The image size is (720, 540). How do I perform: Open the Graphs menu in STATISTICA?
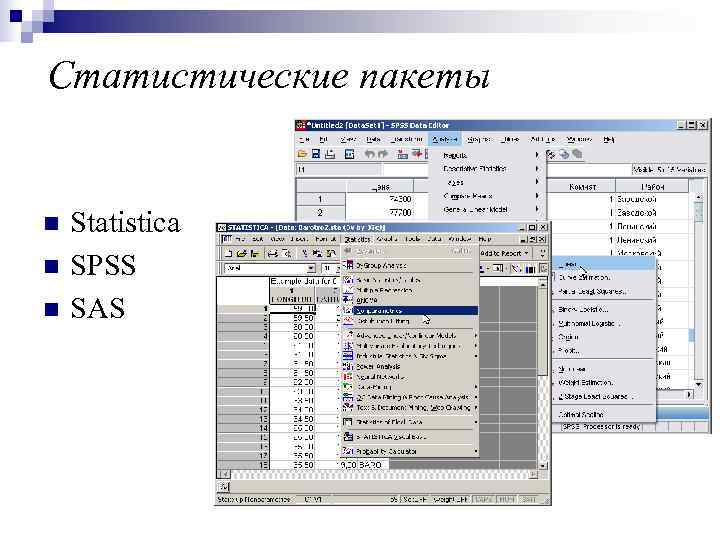coord(387,239)
